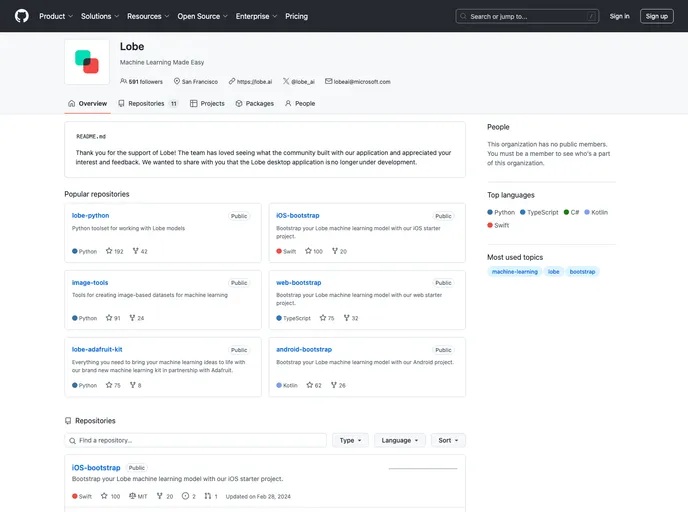Viewport: 688px width, 512px height.
Task: Open the lobe-python repository
Action: click(x=90, y=215)
